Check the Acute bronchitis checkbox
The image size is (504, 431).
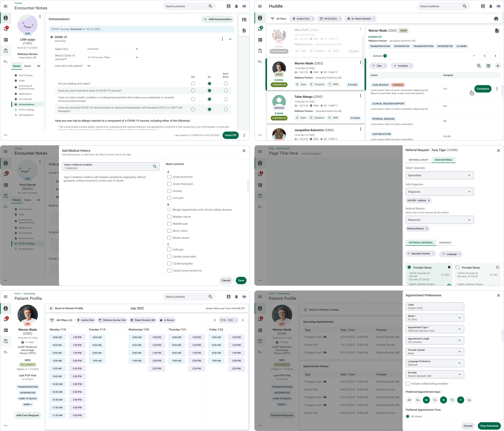tap(169, 177)
